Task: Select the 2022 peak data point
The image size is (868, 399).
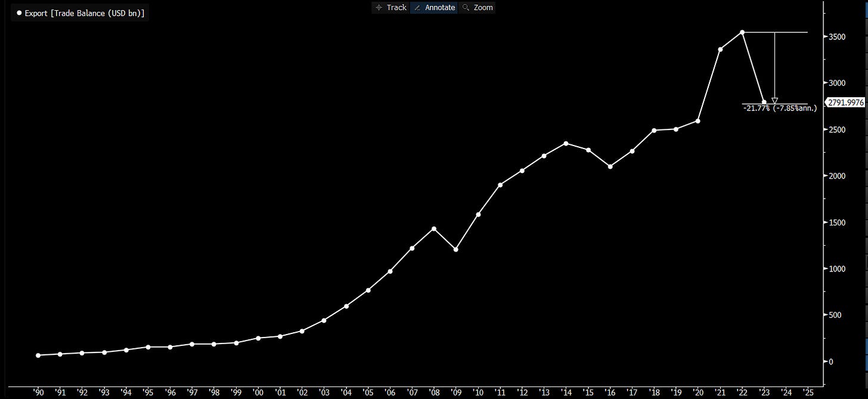Action: (x=742, y=32)
